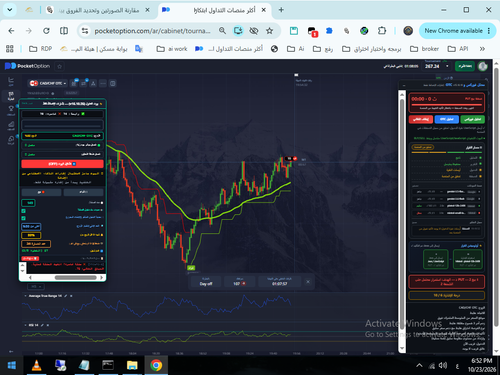This screenshot has height=375, width=500.
Task: Click the user avatar at top right of PocketOption
Action: click(x=482, y=66)
